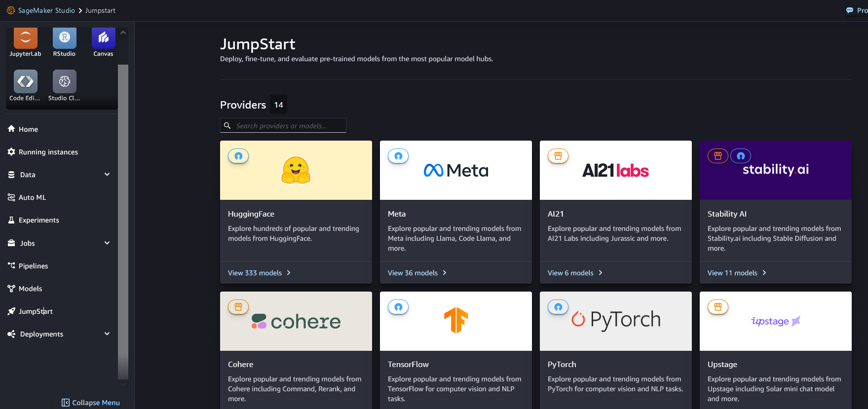868x409 pixels.
Task: Open View 11 models link for Stability AI
Action: click(x=737, y=273)
